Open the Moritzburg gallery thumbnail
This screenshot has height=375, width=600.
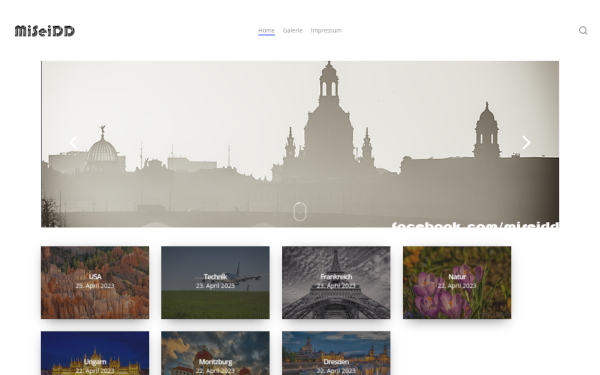(215, 353)
